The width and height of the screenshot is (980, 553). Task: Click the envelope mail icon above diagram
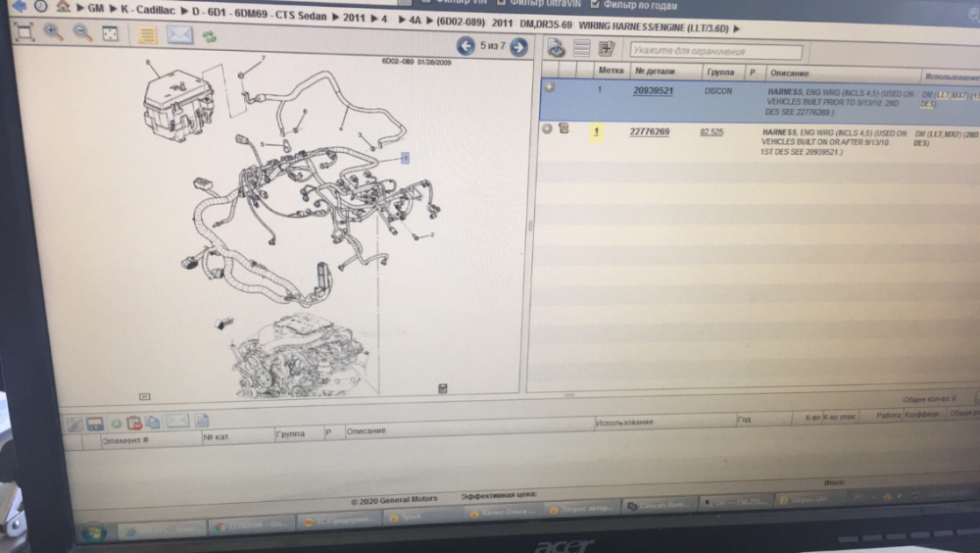tap(179, 35)
